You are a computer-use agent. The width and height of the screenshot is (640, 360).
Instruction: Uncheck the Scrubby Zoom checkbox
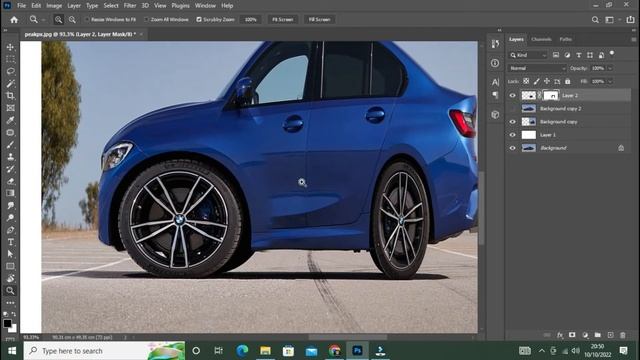pos(199,20)
